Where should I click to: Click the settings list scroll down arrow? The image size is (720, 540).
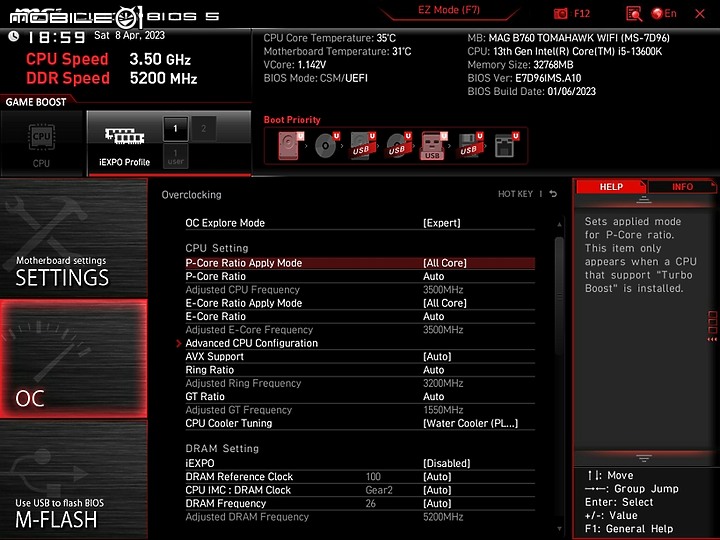coord(559,529)
